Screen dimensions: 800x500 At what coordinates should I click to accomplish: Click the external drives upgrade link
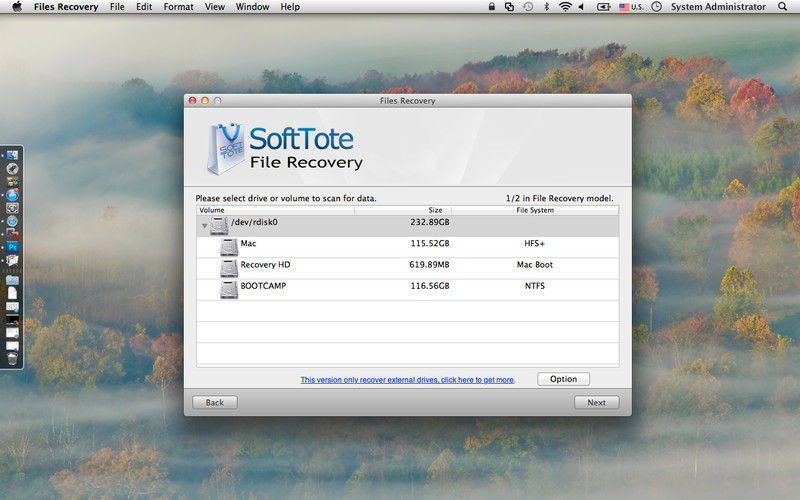pyautogui.click(x=408, y=380)
